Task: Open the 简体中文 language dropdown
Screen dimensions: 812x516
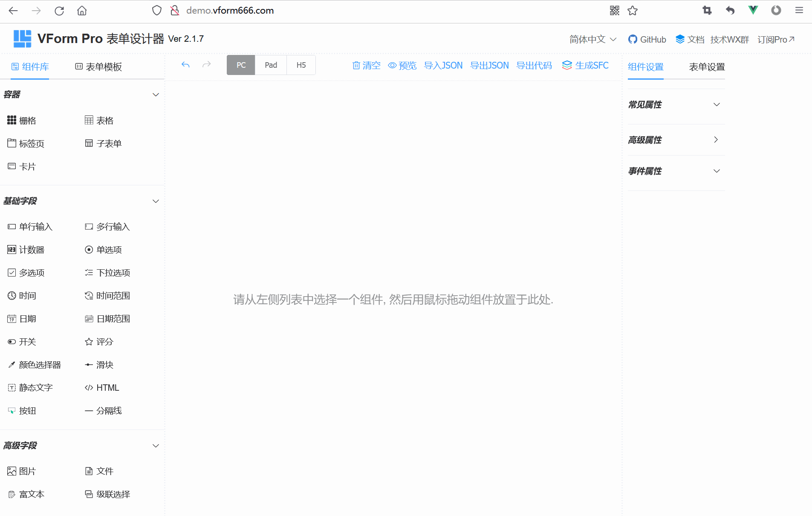Action: 592,39
